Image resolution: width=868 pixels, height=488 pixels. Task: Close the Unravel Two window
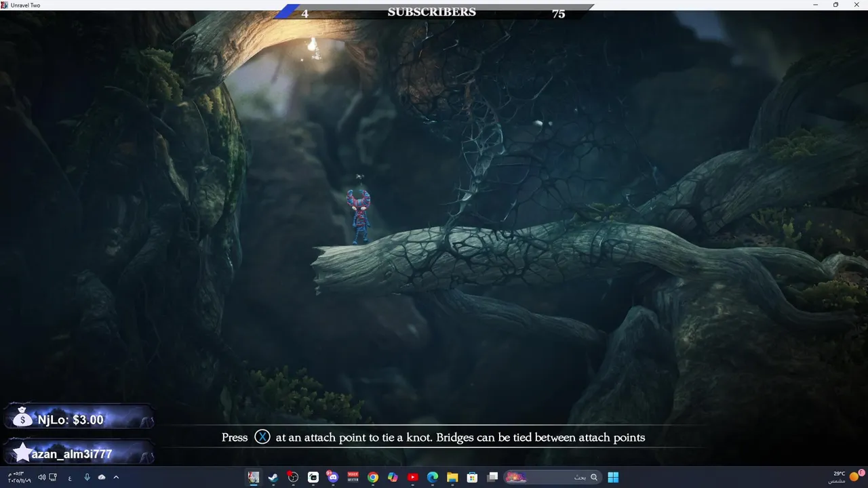tap(856, 5)
